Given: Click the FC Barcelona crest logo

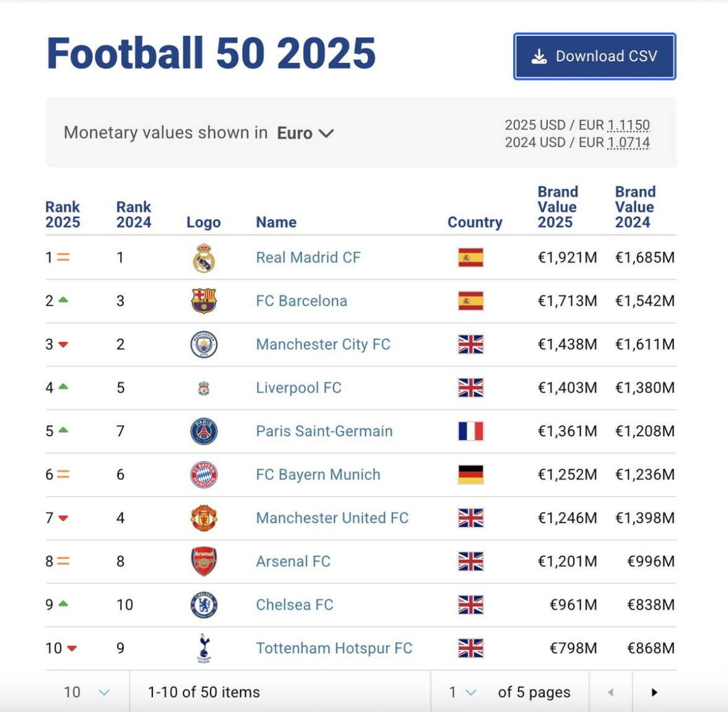Looking at the screenshot, I should click(x=204, y=301).
